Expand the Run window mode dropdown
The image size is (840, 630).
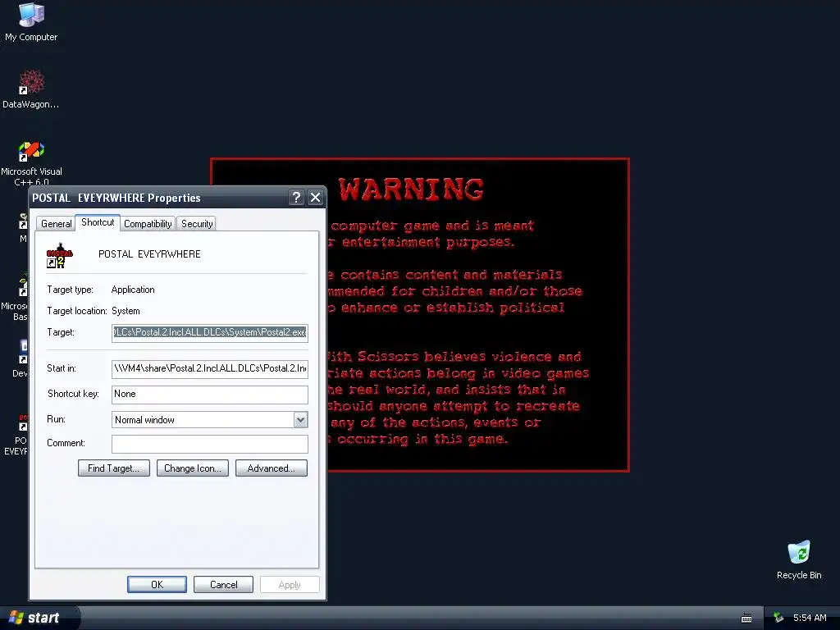click(x=300, y=420)
